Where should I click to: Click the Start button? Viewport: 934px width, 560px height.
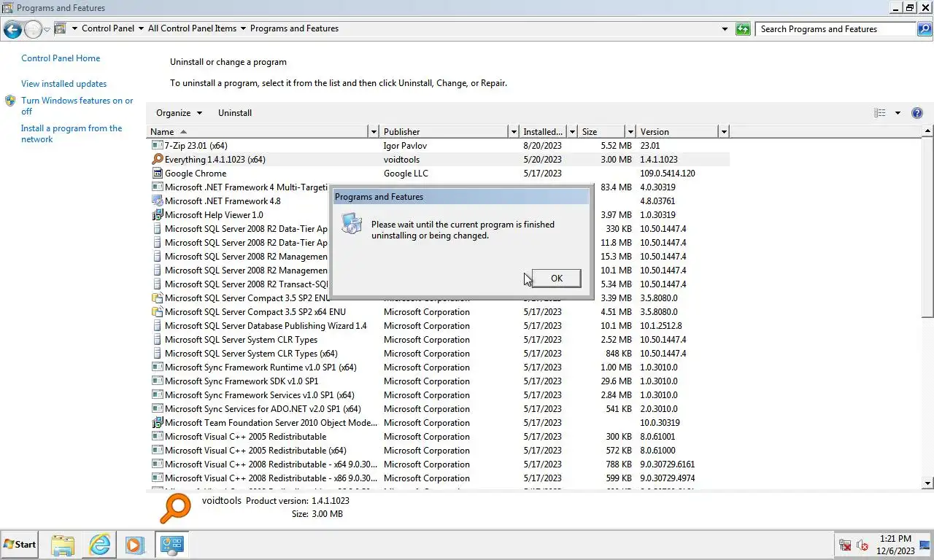point(20,545)
